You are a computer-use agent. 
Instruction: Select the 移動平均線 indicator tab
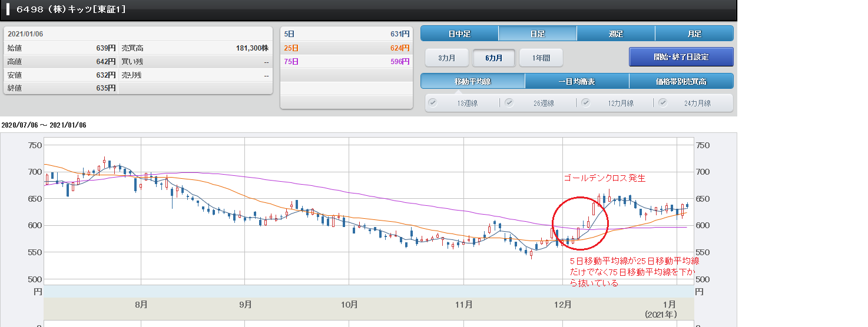coord(473,81)
